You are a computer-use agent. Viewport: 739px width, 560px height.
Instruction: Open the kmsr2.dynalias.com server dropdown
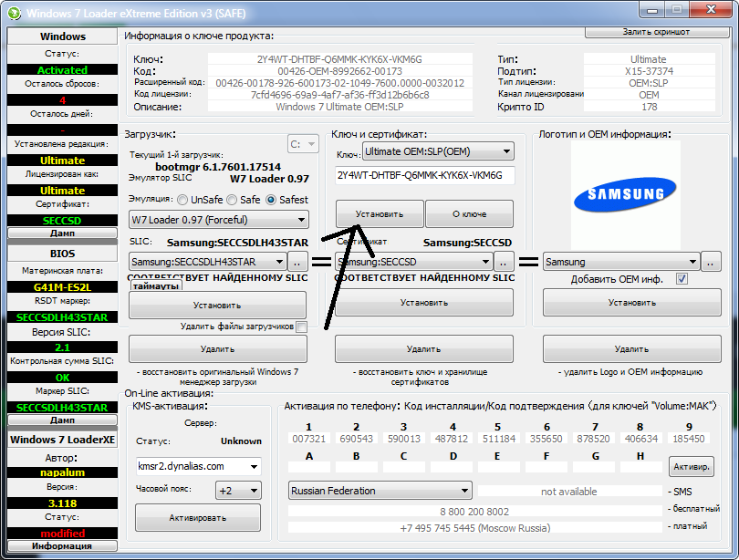pyautogui.click(x=198, y=466)
